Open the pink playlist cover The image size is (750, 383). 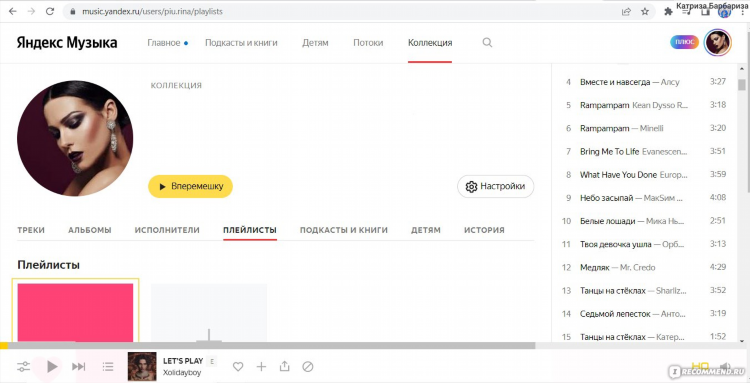[75, 312]
